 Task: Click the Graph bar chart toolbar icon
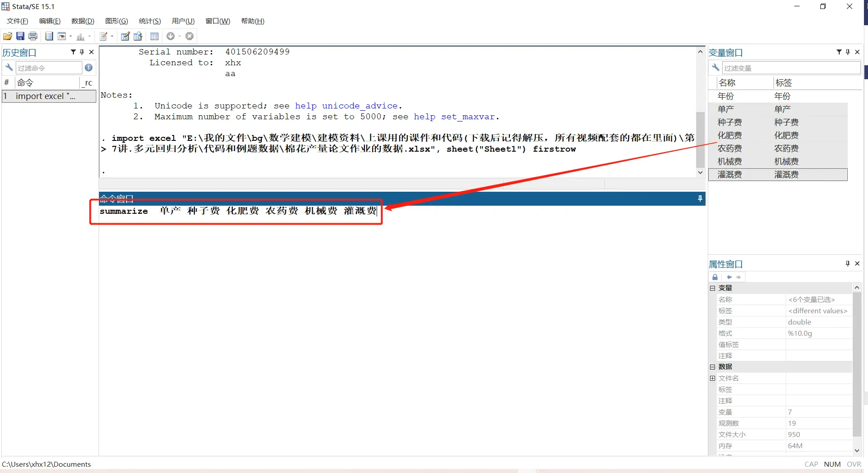[x=81, y=36]
